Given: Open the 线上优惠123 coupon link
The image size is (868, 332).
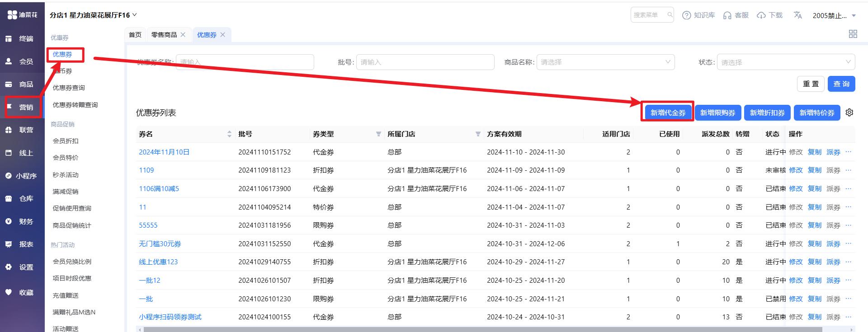Looking at the screenshot, I should (158, 262).
